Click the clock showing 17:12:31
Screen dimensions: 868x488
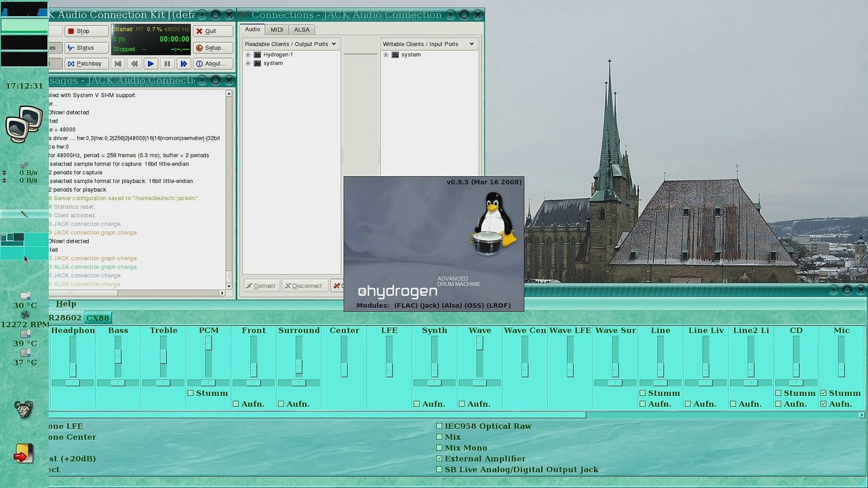[x=24, y=86]
